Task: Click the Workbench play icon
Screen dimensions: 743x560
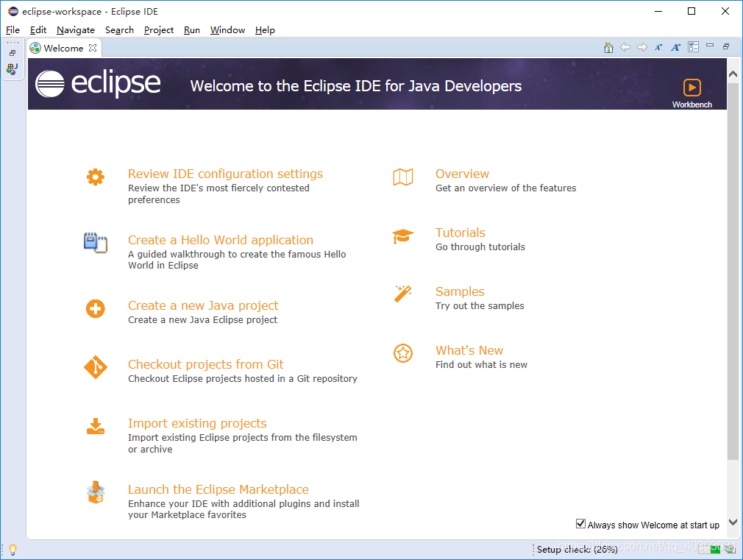Action: click(692, 88)
